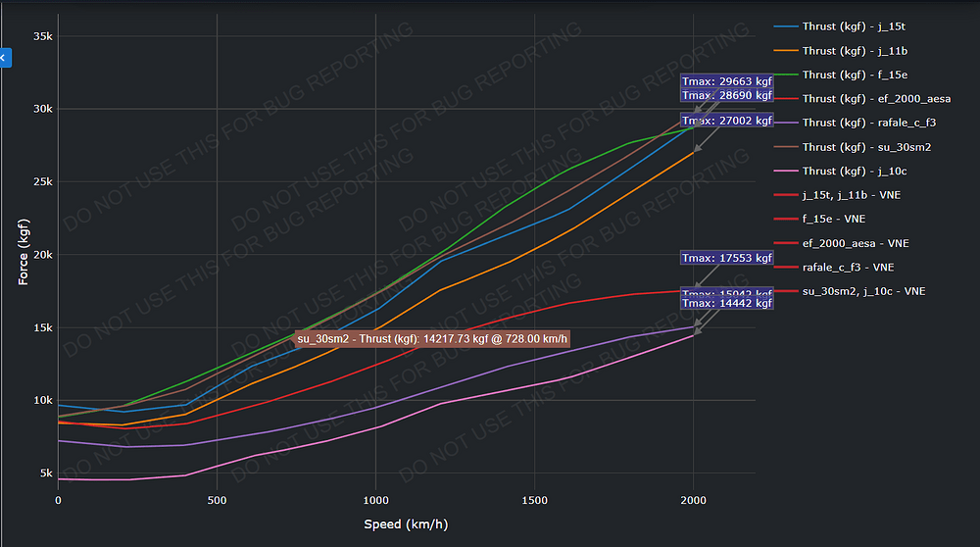Hide the f_15e - VNE legend trace

[834, 220]
